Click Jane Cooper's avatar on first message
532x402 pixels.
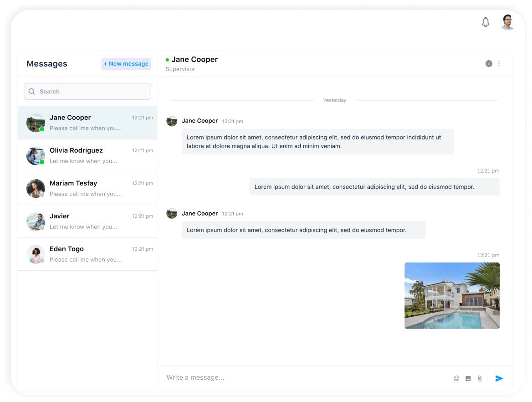point(172,121)
